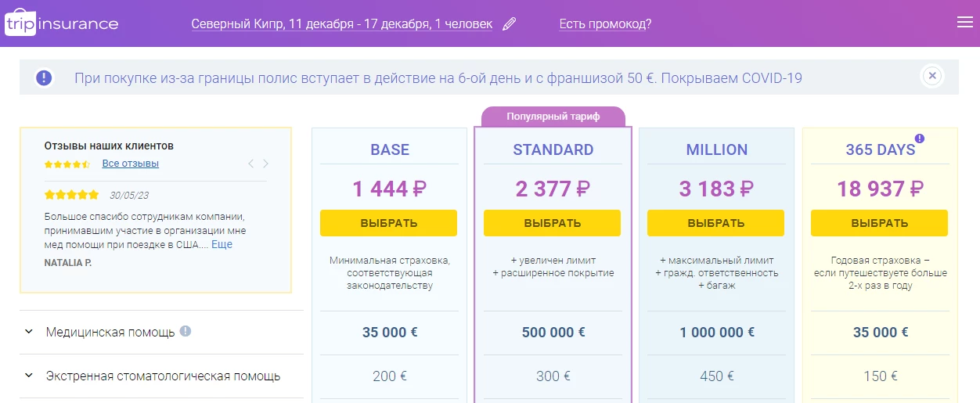Screen dimensions: 980x403
Task: Choose the 365 DAYS plan with ВЫБРАТЬ
Action: point(879,223)
